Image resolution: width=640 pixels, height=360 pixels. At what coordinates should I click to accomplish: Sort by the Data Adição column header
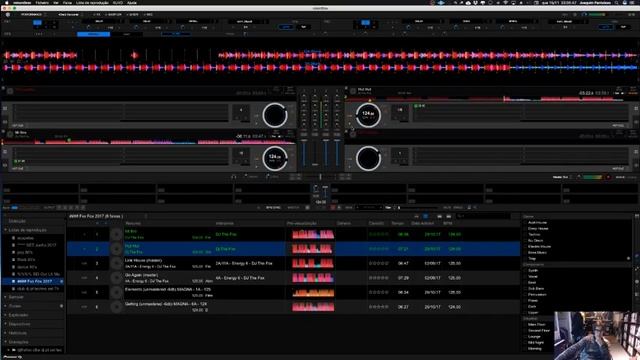422,223
